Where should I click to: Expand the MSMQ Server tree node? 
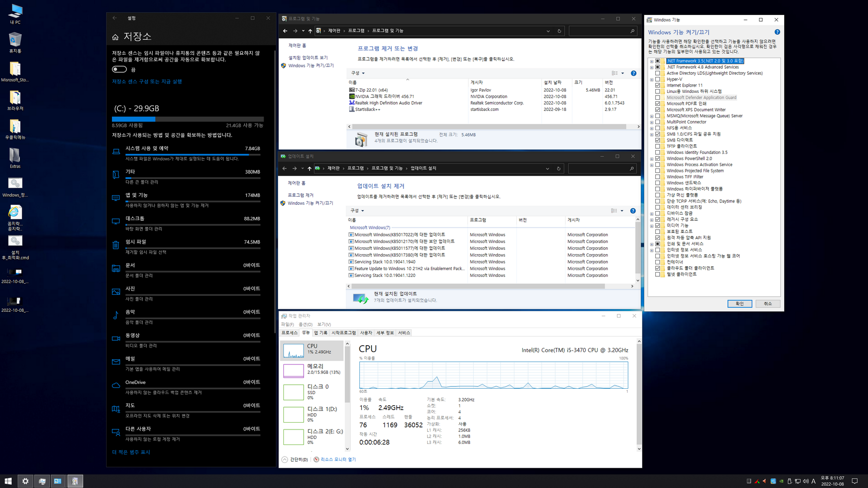[651, 116]
